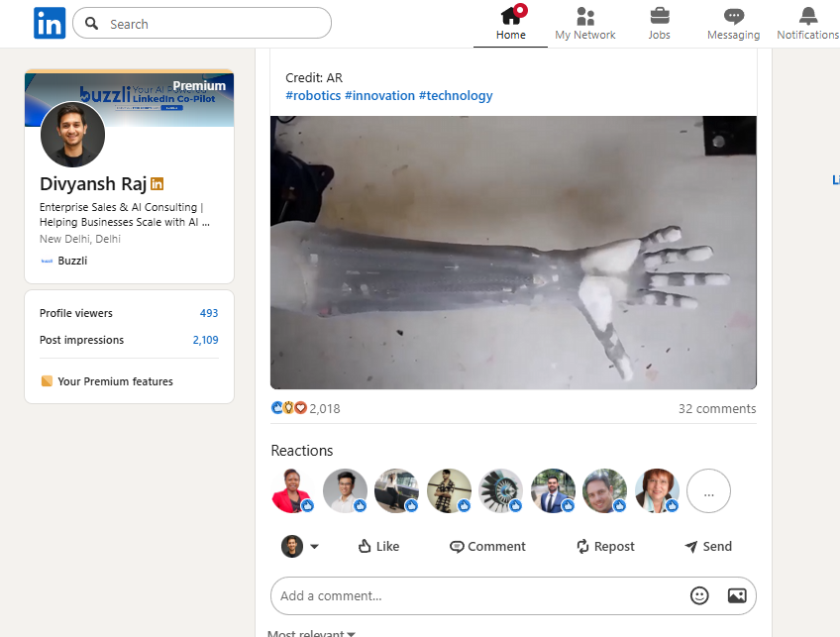Image resolution: width=840 pixels, height=637 pixels.
Task: Open the #robotics hashtag
Action: pyautogui.click(x=313, y=95)
